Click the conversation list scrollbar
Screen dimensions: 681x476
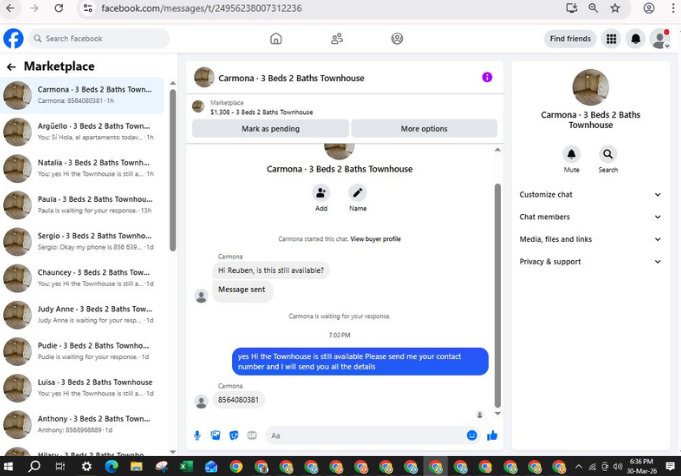(x=173, y=170)
